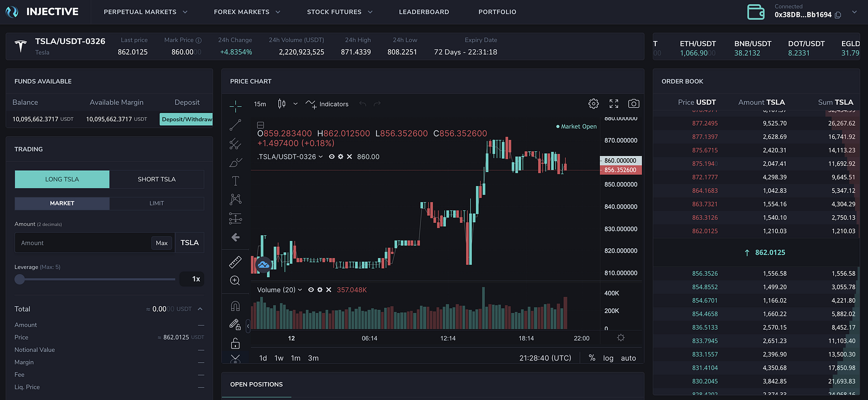Select the LIMIT order tab

(157, 203)
